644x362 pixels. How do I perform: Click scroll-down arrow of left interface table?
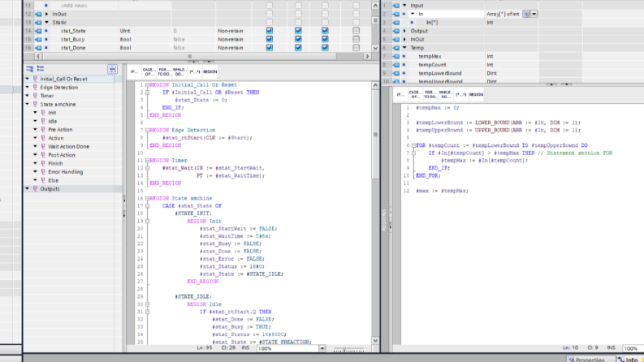click(x=375, y=48)
